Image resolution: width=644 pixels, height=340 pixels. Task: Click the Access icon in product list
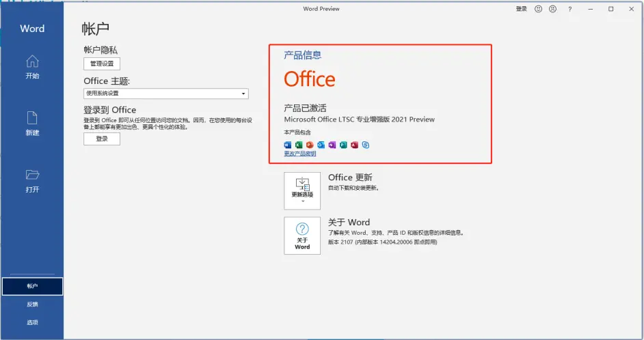pyautogui.click(x=354, y=145)
